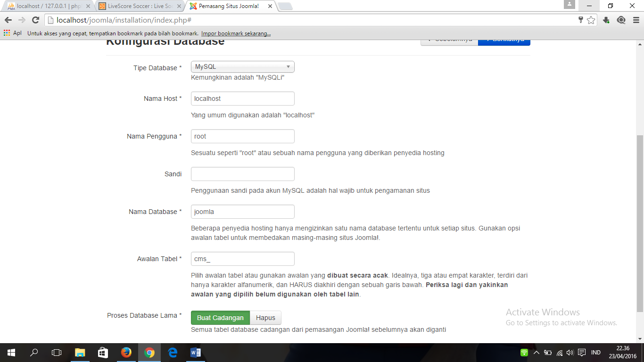Click the Sebelumnya previous button
The height and width of the screenshot is (362, 644).
(x=449, y=41)
